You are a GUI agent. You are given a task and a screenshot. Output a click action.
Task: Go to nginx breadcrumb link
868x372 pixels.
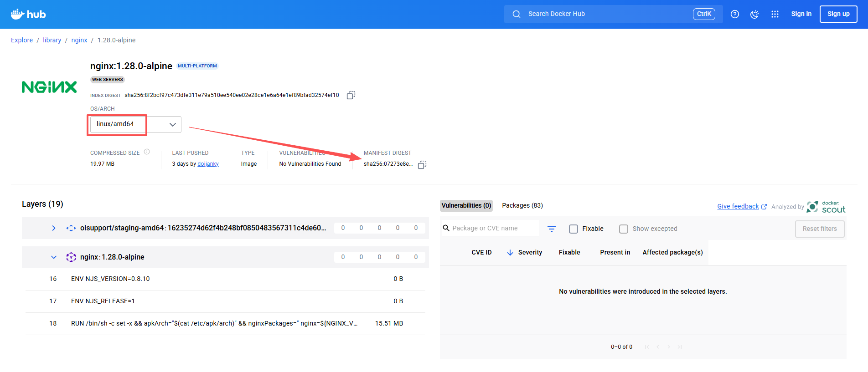click(79, 40)
